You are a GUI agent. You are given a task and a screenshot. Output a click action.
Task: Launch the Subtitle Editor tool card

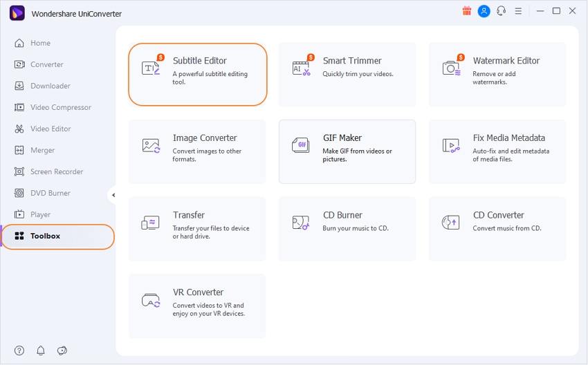pyautogui.click(x=198, y=75)
